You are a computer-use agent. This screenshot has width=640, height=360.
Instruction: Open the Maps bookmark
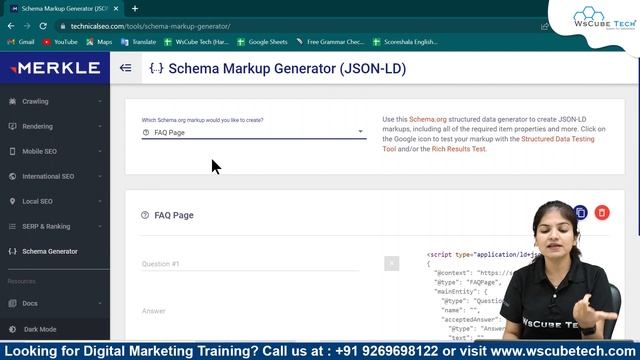(x=99, y=42)
